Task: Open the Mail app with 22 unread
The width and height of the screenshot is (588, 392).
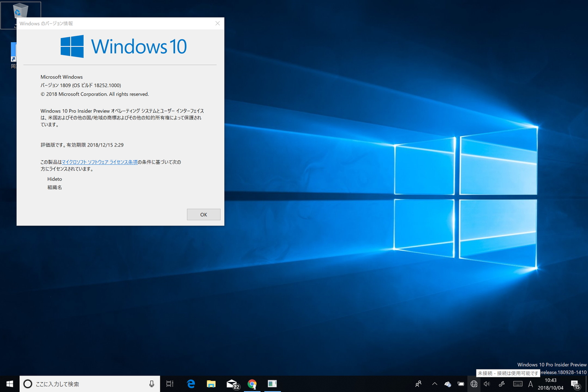Action: 232,384
